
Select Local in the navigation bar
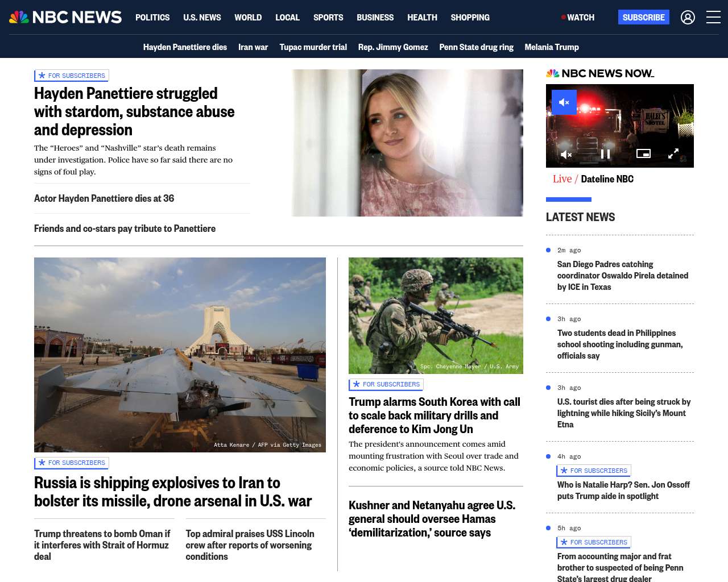[x=287, y=18]
